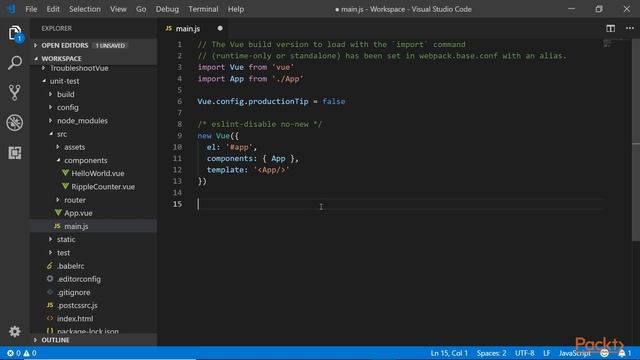Viewport: 640px width, 360px height.
Task: Collapse the unit-test folder
Action: pyautogui.click(x=43, y=81)
